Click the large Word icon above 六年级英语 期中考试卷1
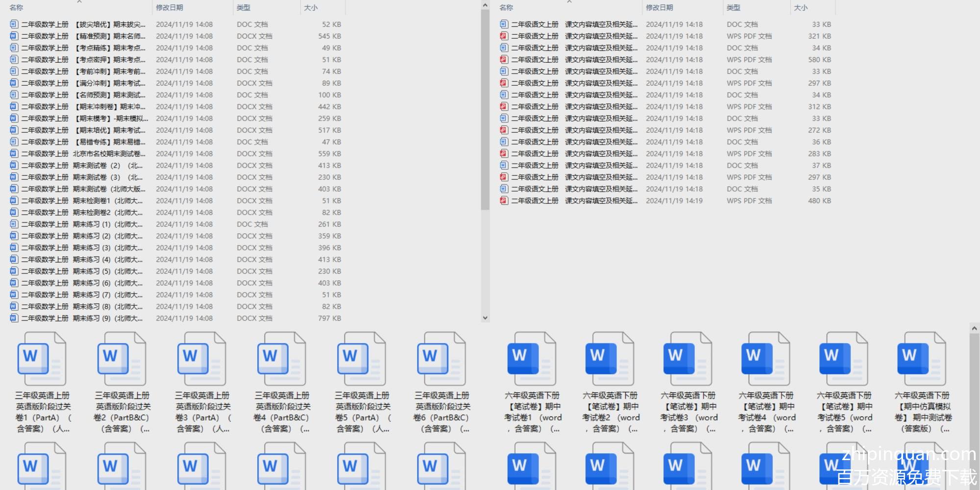 click(x=532, y=359)
